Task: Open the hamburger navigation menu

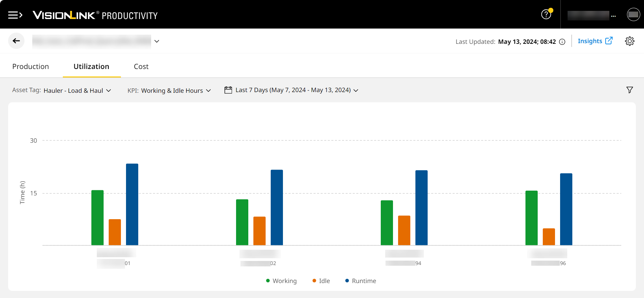Action: pos(15,15)
